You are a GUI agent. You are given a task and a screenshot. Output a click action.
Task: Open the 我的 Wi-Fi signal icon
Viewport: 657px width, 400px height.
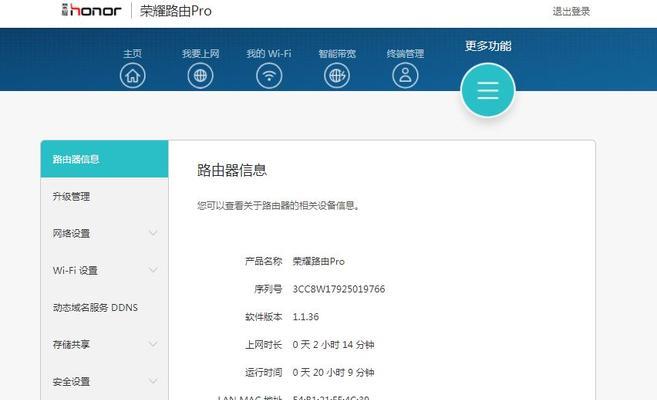pyautogui.click(x=269, y=76)
